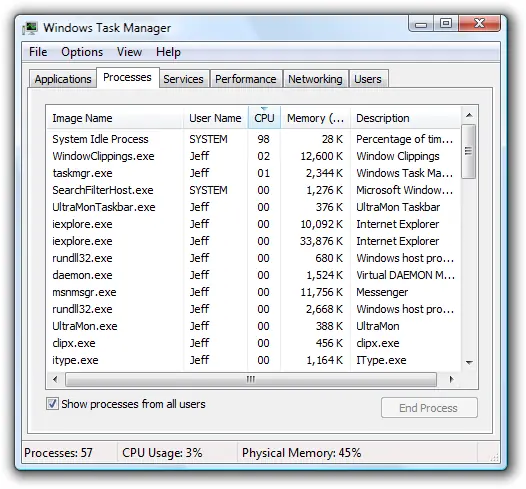Click the End Process button
Screen dimensions: 526x489
click(x=429, y=408)
